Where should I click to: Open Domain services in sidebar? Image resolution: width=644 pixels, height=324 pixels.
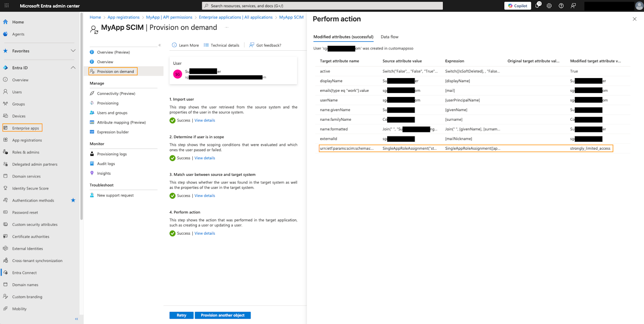click(26, 177)
